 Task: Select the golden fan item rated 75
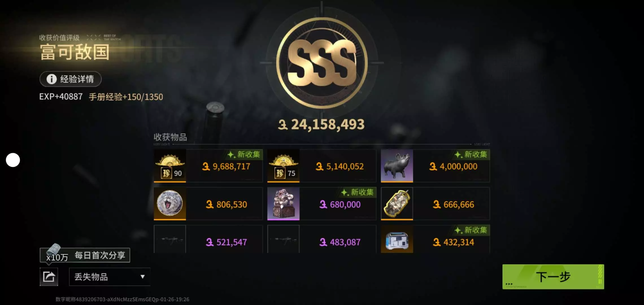point(283,166)
